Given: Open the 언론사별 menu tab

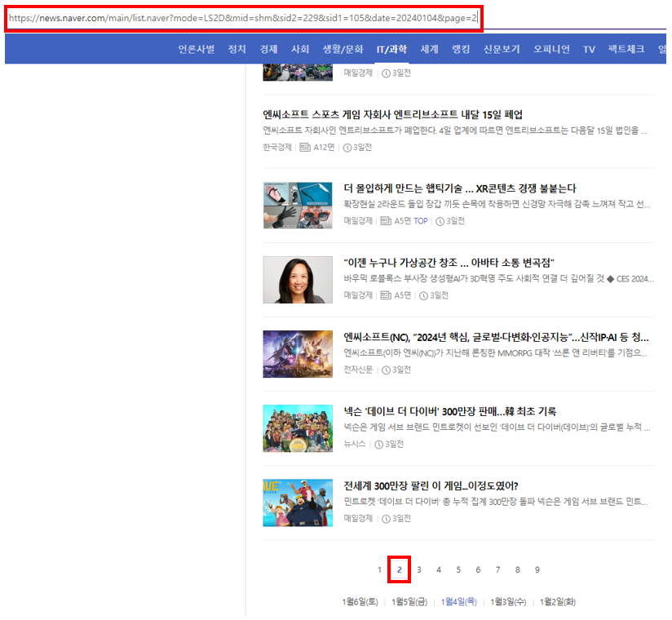Looking at the screenshot, I should click(197, 49).
